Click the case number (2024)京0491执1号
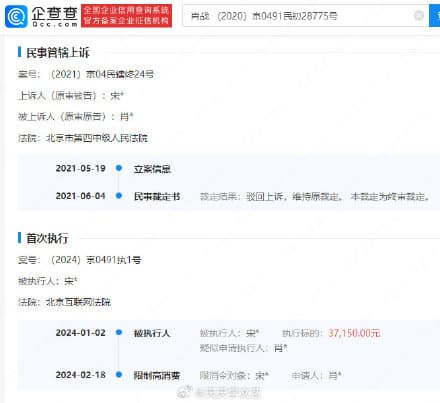This screenshot has width=440, height=403. (95, 260)
